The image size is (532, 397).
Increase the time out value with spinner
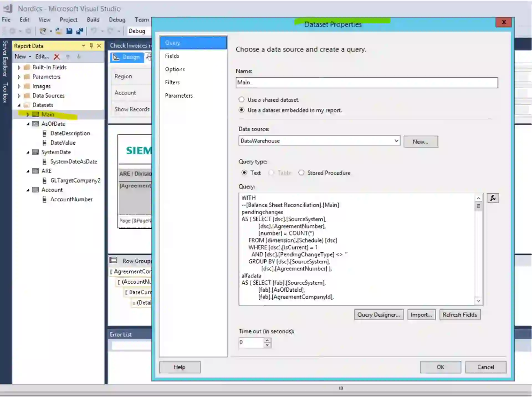(x=267, y=340)
